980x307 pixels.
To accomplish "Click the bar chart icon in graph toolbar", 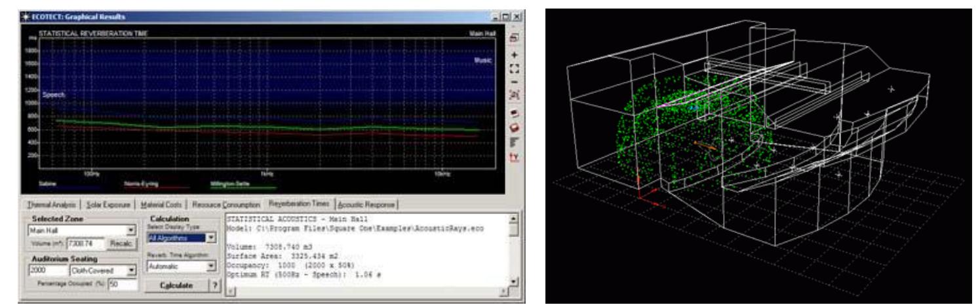I will click(x=515, y=139).
